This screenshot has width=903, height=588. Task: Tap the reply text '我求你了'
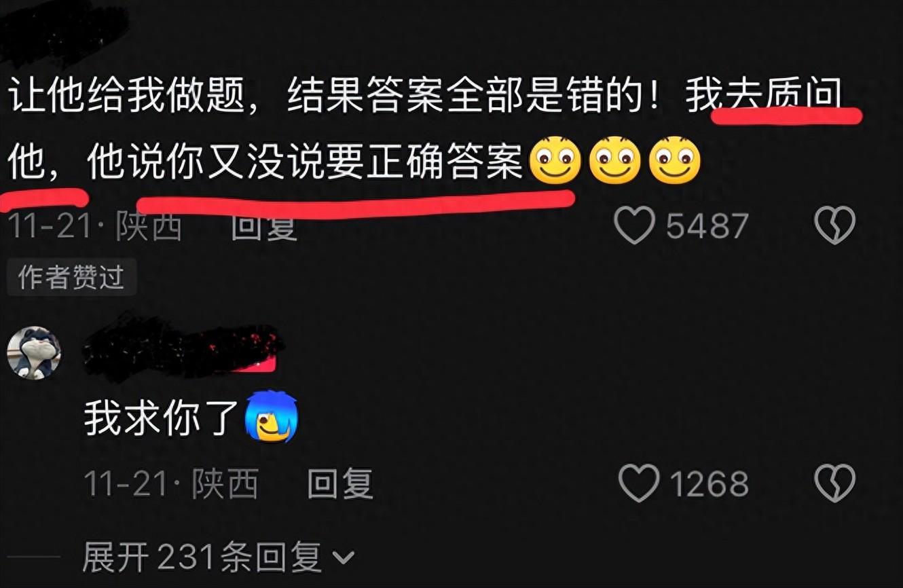(x=162, y=418)
